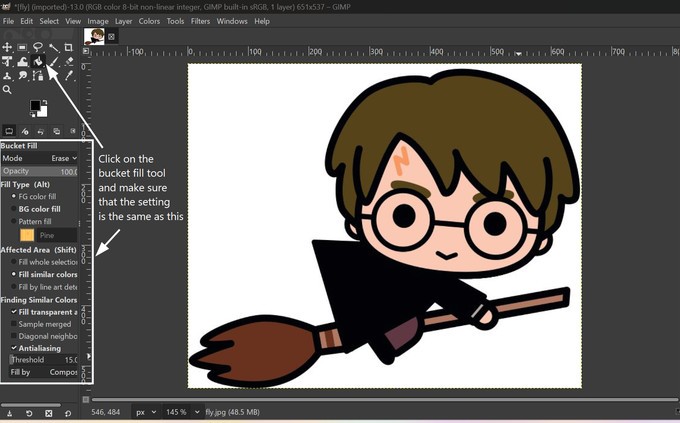Open the View menu
Viewport: 680px width, 423px height.
click(x=73, y=21)
